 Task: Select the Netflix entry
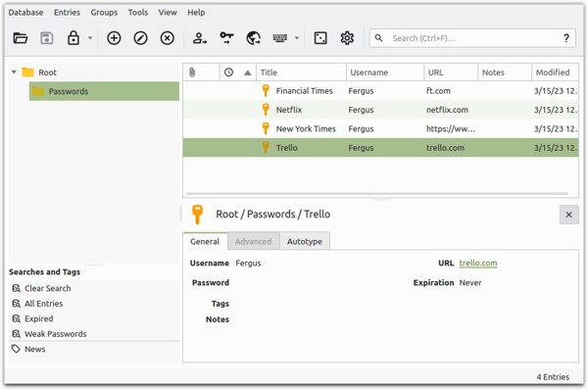[x=380, y=110]
